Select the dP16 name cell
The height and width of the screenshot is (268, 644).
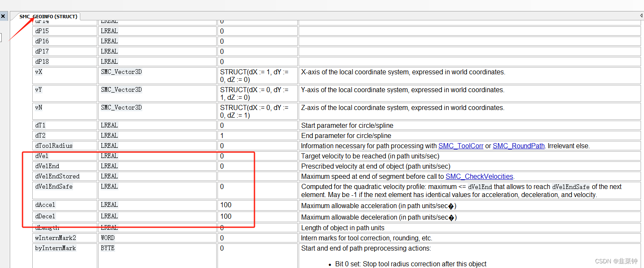tap(65, 41)
